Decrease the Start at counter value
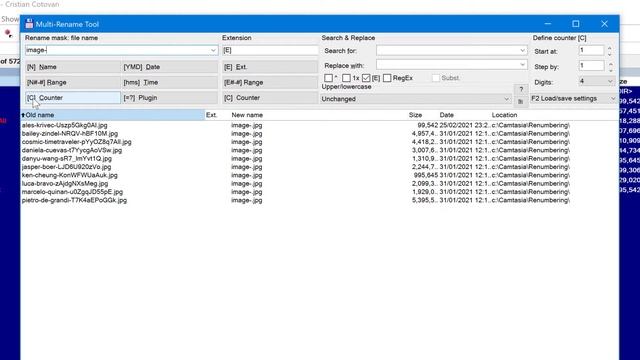This screenshot has height=360, width=640. pyautogui.click(x=609, y=54)
